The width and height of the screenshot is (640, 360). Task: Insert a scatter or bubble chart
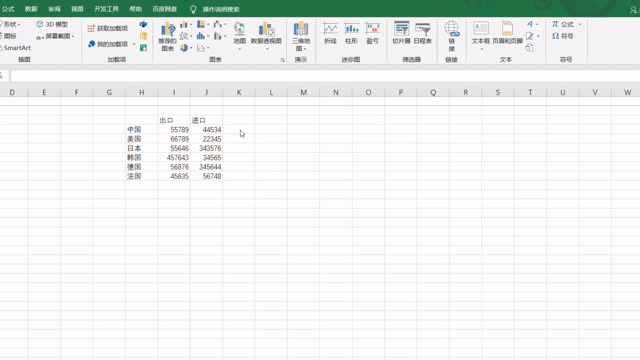click(x=203, y=48)
